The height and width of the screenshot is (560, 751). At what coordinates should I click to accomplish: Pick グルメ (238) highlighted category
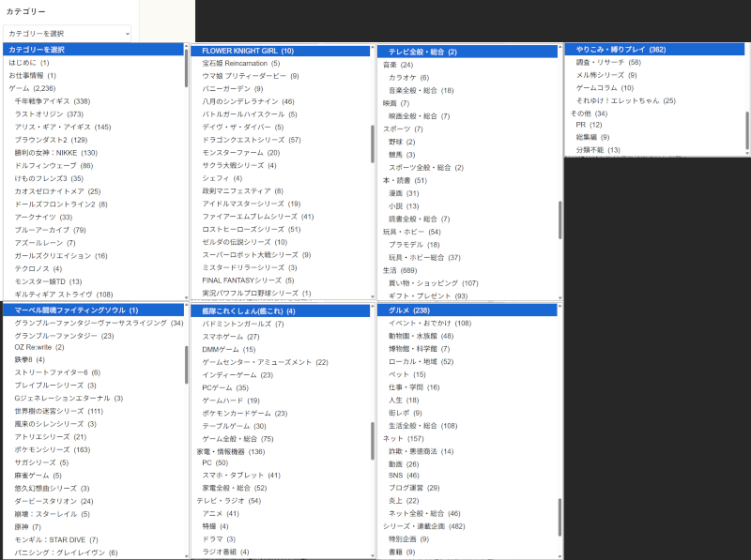467,310
